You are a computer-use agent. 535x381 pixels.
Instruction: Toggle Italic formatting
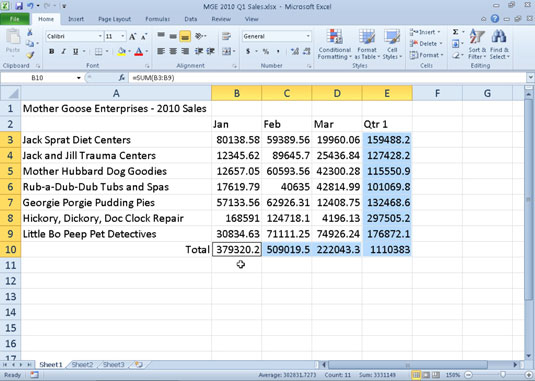63,52
